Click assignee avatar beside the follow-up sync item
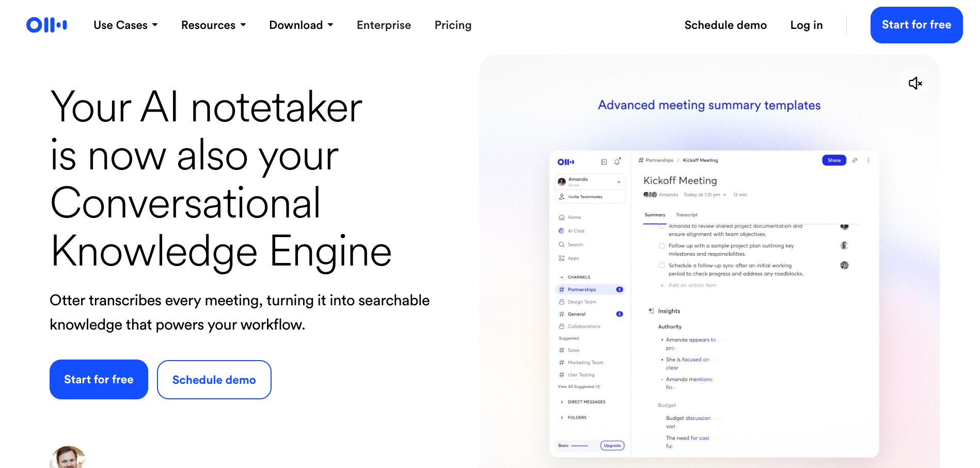Screen dimensions: 980x468 click(x=844, y=265)
